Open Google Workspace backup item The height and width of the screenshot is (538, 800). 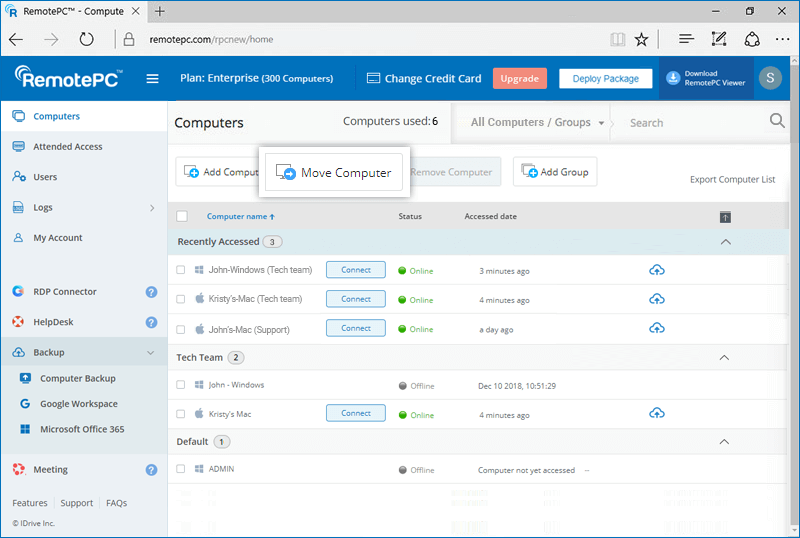click(x=78, y=404)
